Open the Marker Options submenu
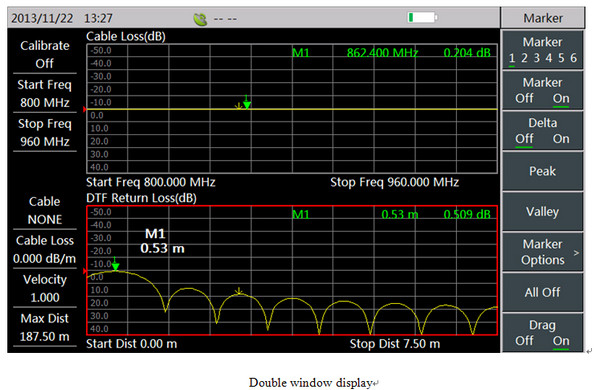This screenshot has width=600, height=390. 542,252
